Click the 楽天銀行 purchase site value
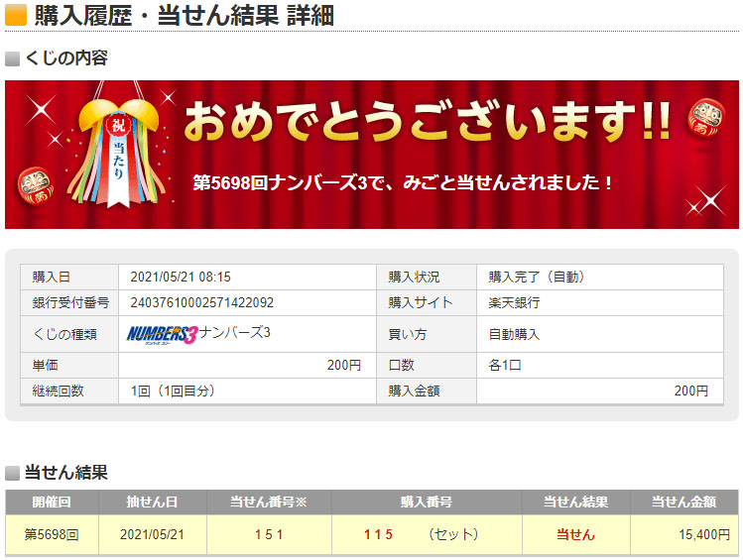The width and height of the screenshot is (743, 560). pyautogui.click(x=514, y=303)
